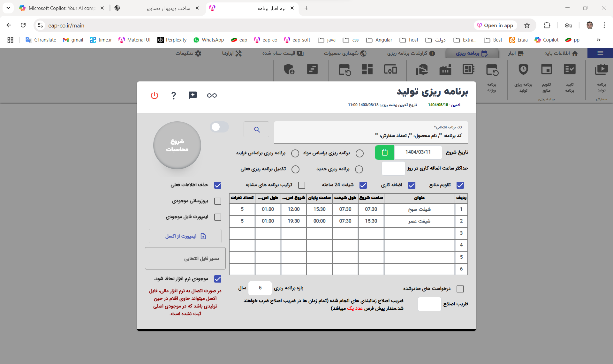The image size is (613, 364).
Task: Click the ایمپورت از اکسل button
Action: click(185, 236)
